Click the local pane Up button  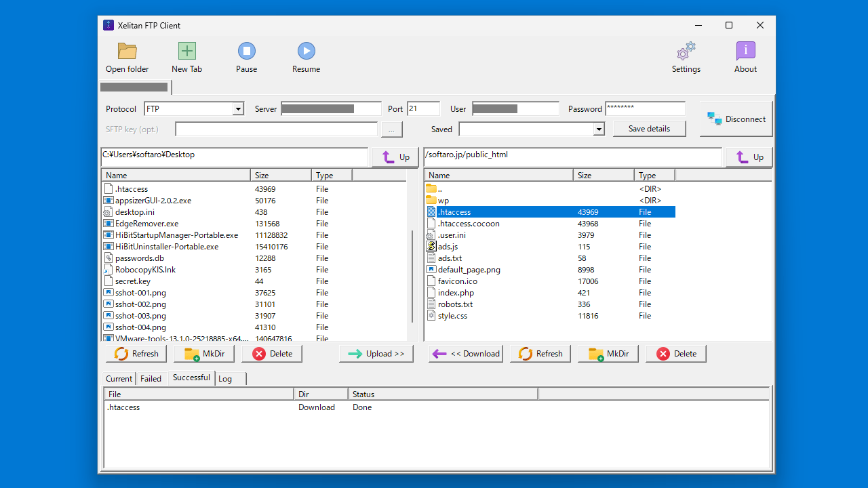click(x=395, y=157)
